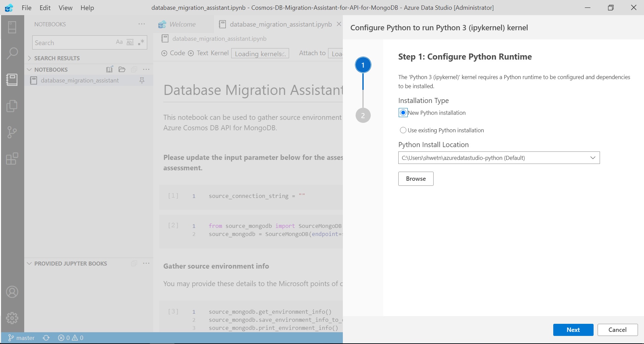644x344 pixels.
Task: Open the Kernel loading dropdown
Action: point(260,54)
